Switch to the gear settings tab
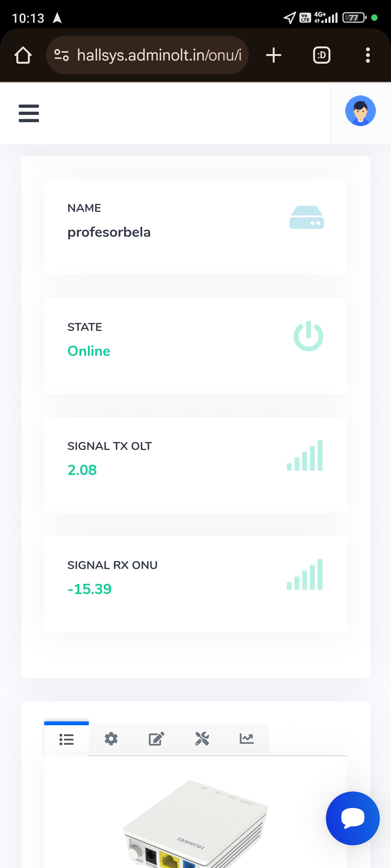 pyautogui.click(x=111, y=739)
